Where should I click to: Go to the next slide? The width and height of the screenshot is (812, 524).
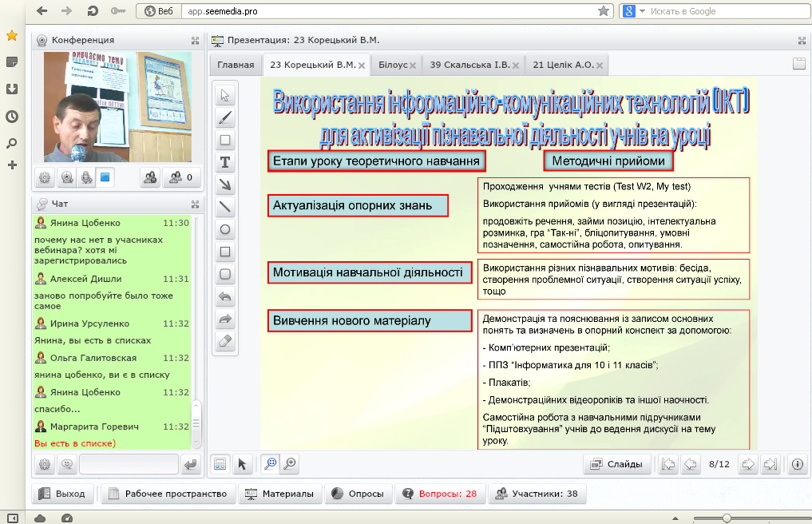click(x=748, y=464)
